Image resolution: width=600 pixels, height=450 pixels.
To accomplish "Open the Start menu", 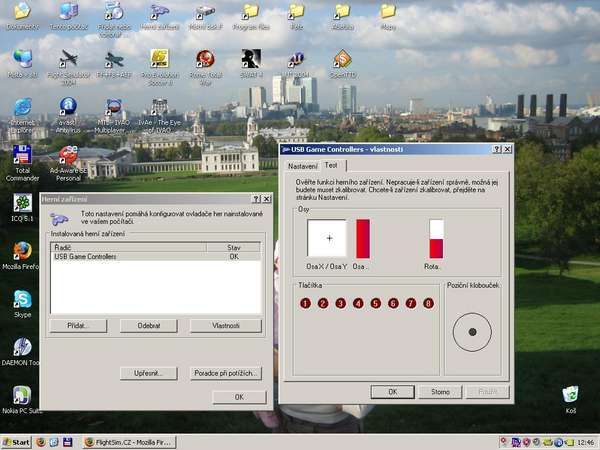I will (16, 442).
